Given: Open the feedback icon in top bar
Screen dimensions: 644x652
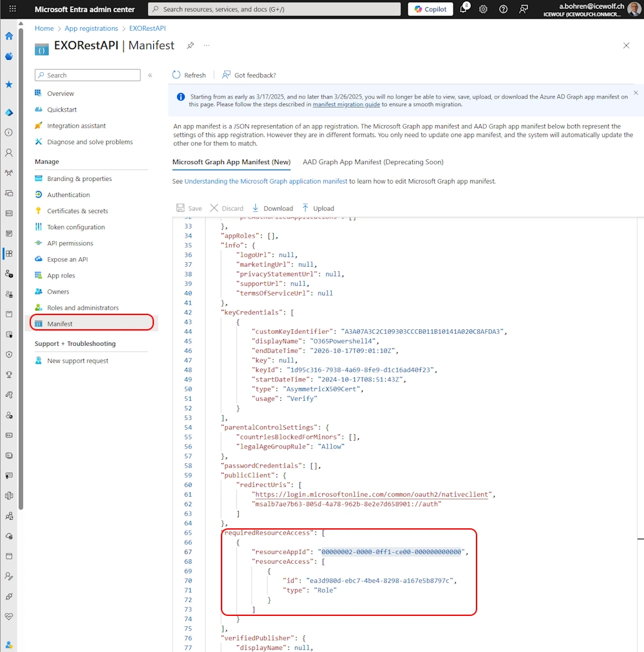Looking at the screenshot, I should click(x=524, y=9).
